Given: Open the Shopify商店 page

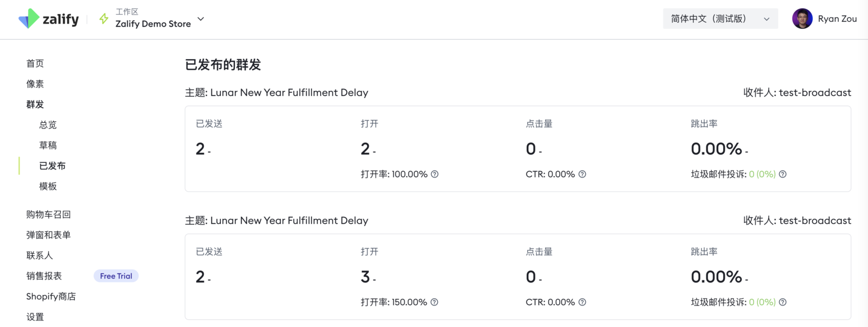Looking at the screenshot, I should (51, 297).
